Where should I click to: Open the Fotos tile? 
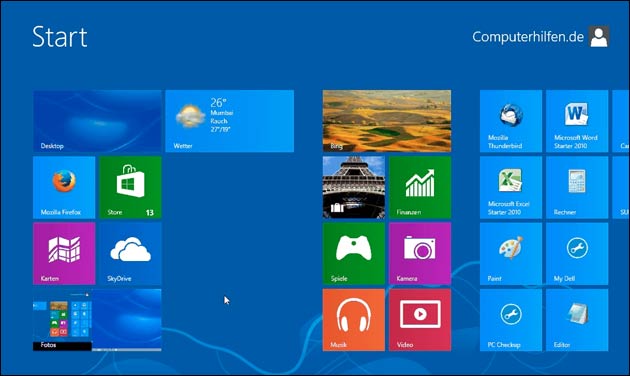[97, 320]
